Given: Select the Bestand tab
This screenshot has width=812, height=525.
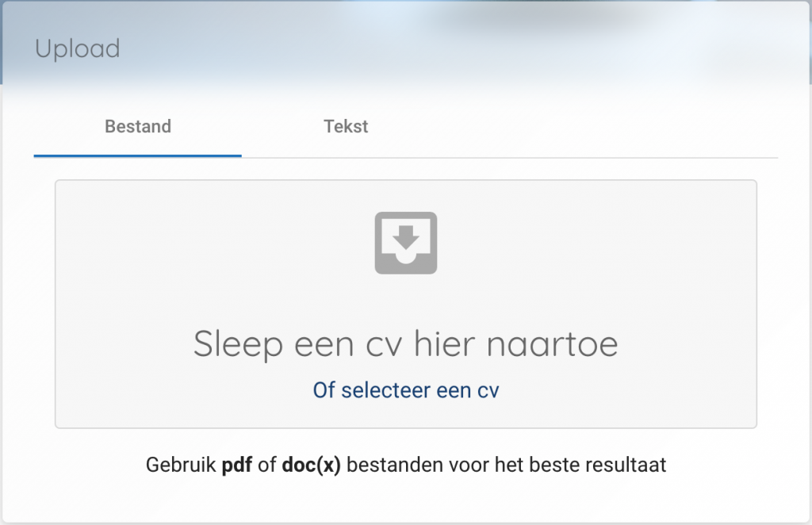Looking at the screenshot, I should click(138, 126).
